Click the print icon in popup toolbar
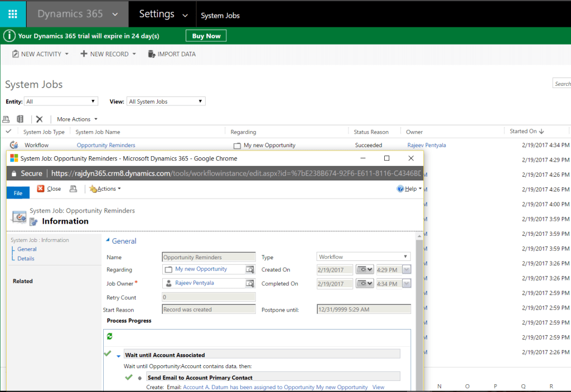 pyautogui.click(x=73, y=189)
